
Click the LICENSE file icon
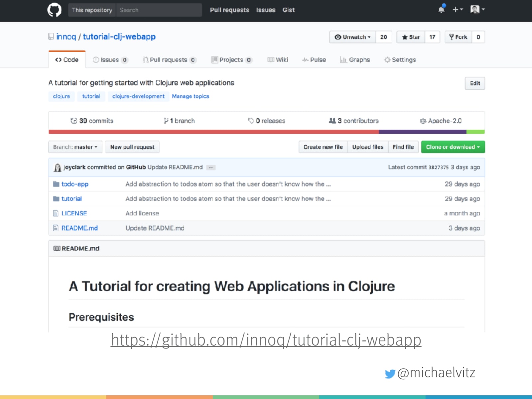pyautogui.click(x=56, y=213)
